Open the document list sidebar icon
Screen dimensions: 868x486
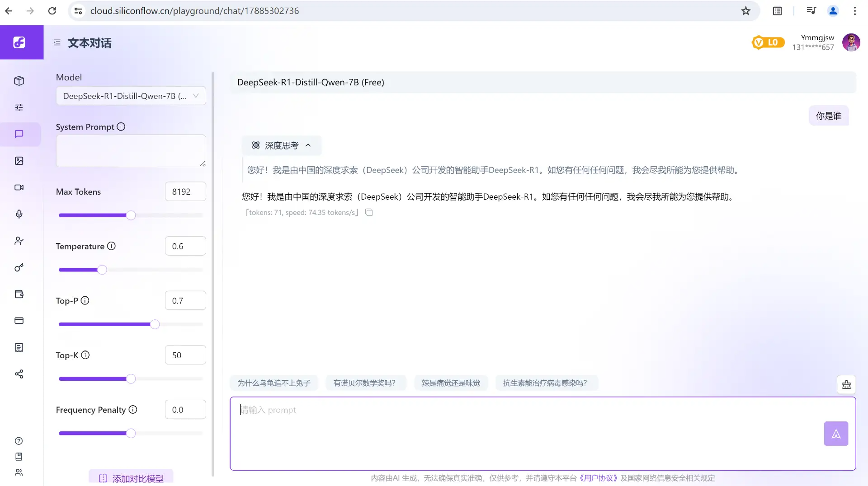coord(19,347)
